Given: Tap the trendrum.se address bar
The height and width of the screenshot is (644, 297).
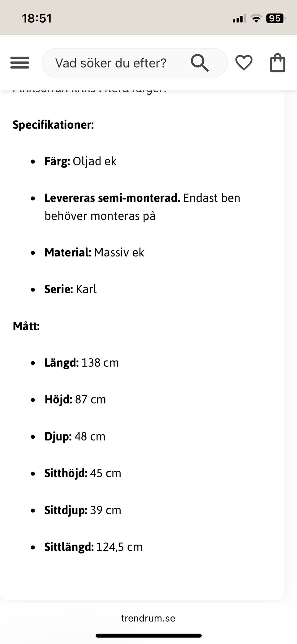Looking at the screenshot, I should pos(148,618).
